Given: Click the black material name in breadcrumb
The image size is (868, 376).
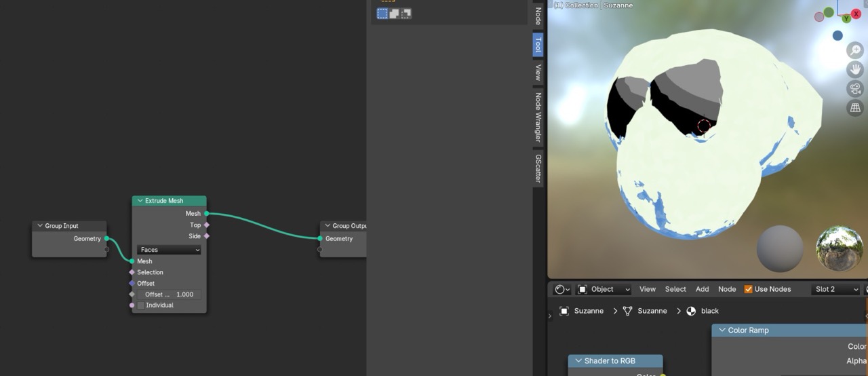Looking at the screenshot, I should coord(710,311).
